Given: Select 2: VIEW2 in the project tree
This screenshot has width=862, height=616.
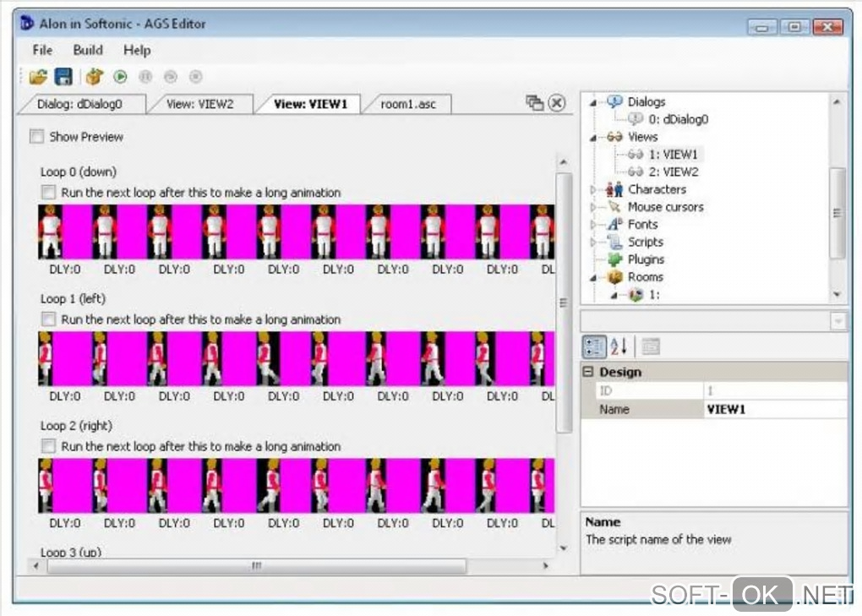Looking at the screenshot, I should 674,172.
